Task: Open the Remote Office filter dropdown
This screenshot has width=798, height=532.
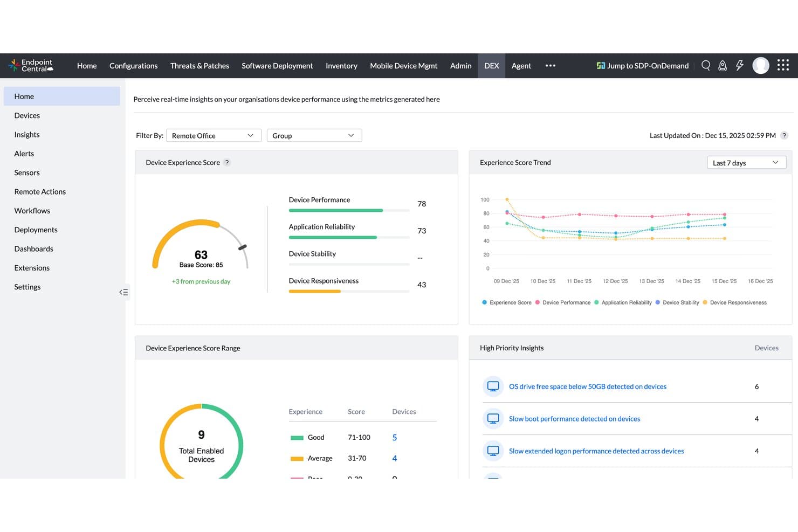Action: (x=214, y=135)
